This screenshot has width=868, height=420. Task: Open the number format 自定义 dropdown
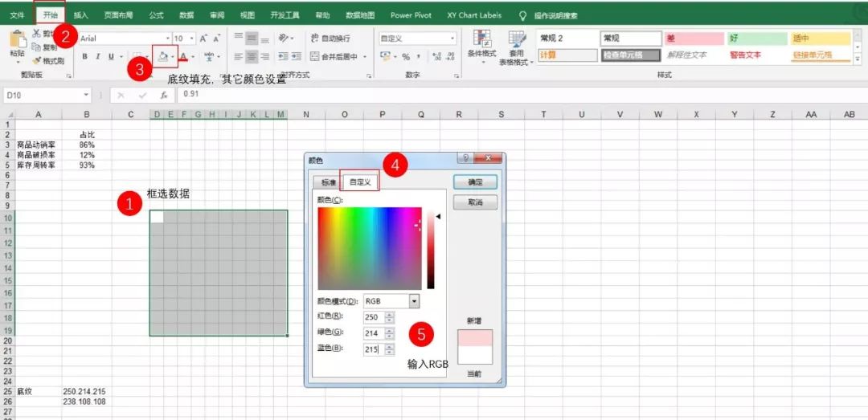[x=452, y=38]
